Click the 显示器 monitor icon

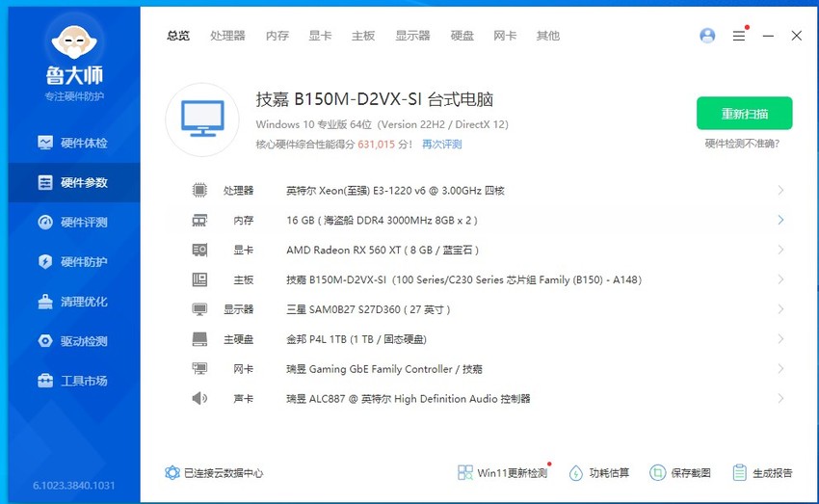199,309
